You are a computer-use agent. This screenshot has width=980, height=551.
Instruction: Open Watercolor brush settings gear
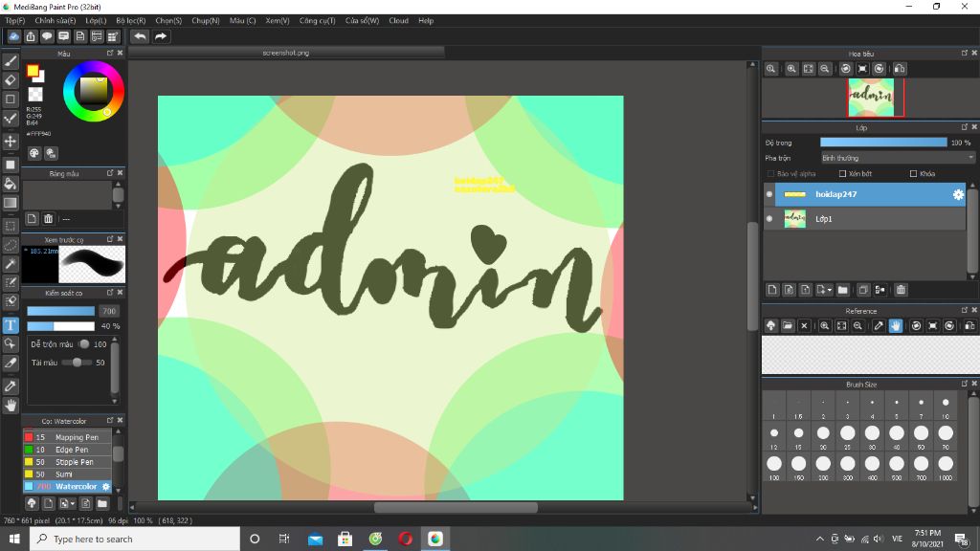coord(105,486)
